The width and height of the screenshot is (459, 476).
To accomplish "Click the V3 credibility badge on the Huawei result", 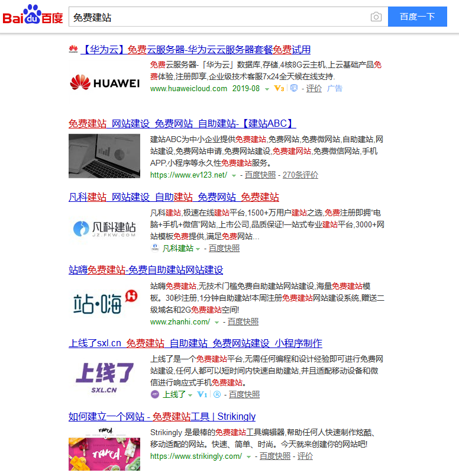I will tap(279, 88).
